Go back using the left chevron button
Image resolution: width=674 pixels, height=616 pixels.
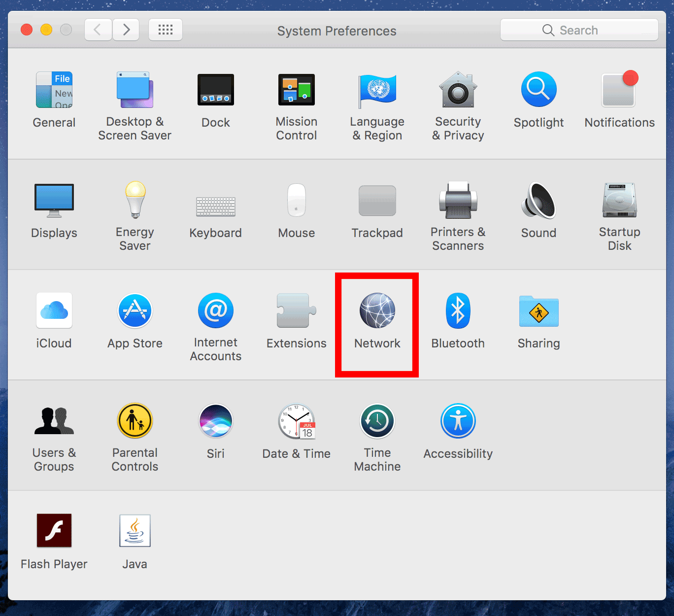click(x=98, y=30)
